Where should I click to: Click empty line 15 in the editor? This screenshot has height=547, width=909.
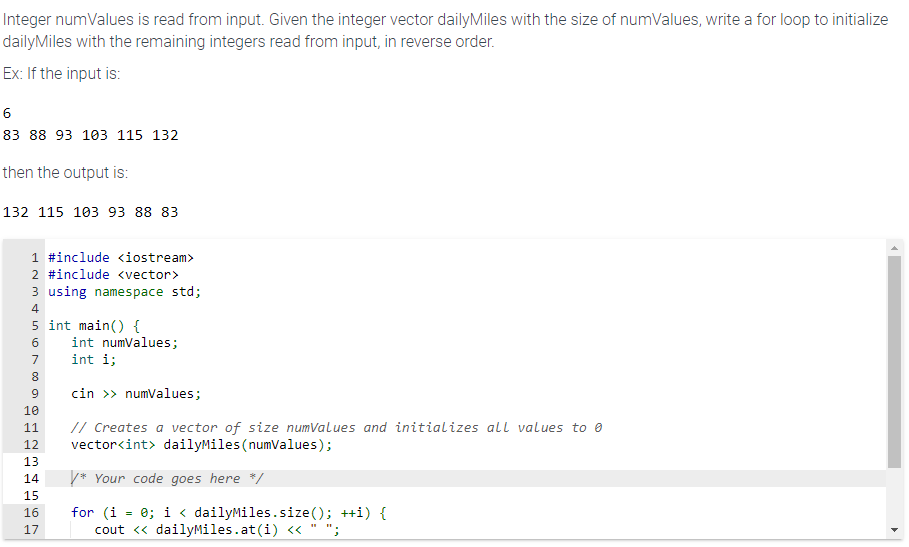[464, 496]
